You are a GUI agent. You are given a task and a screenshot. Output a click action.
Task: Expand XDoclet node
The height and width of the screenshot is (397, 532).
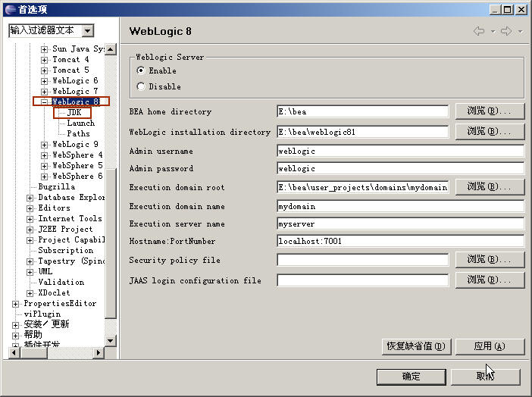click(x=30, y=293)
